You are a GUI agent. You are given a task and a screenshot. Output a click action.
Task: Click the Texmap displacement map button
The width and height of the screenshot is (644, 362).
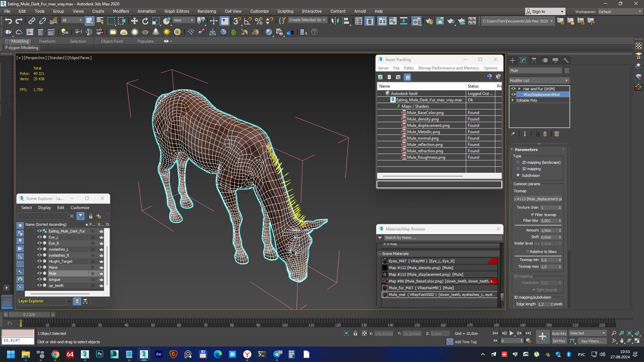(x=538, y=199)
